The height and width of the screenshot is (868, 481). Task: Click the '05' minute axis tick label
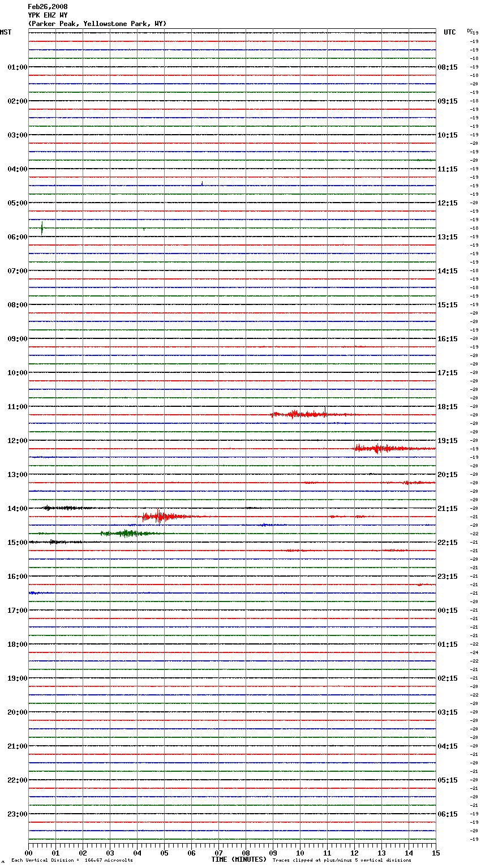[164, 853]
